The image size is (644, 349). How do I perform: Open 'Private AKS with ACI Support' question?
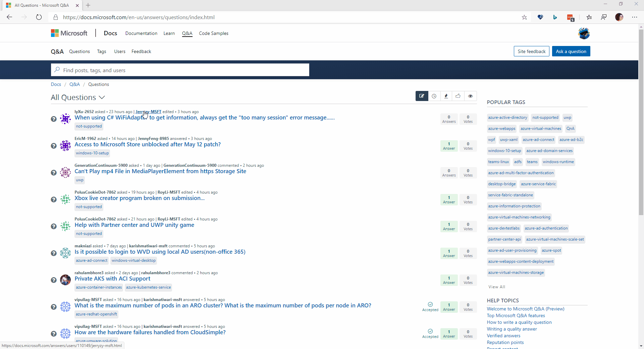[112, 279]
